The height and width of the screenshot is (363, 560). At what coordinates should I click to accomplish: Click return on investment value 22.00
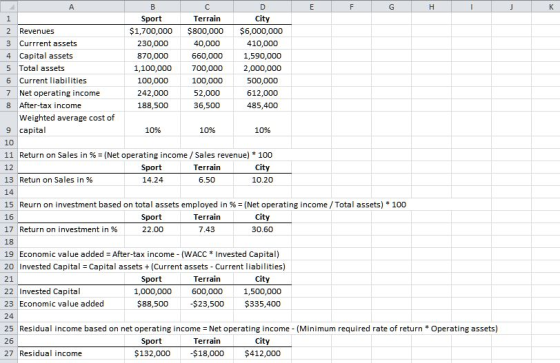click(153, 229)
